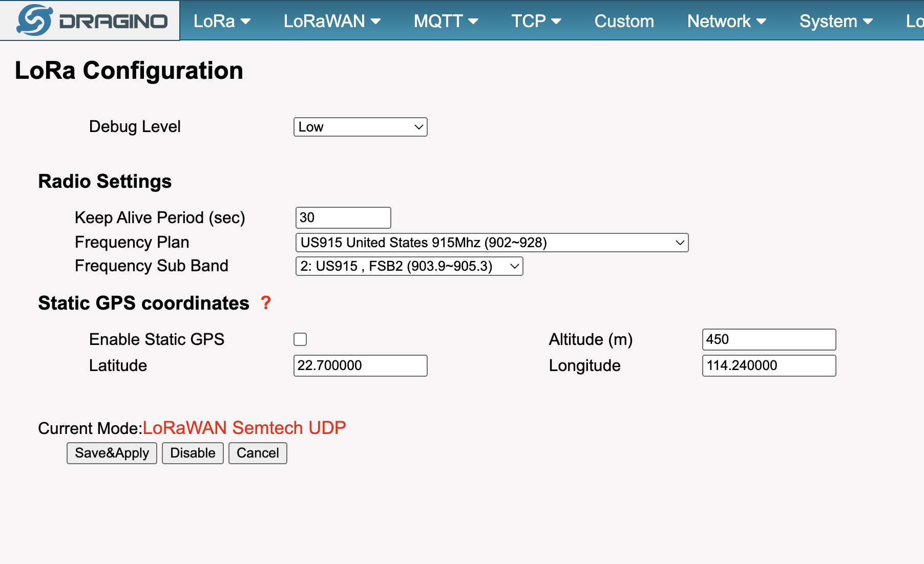Open the LoRaWAN menu
924x564 pixels.
coord(332,21)
